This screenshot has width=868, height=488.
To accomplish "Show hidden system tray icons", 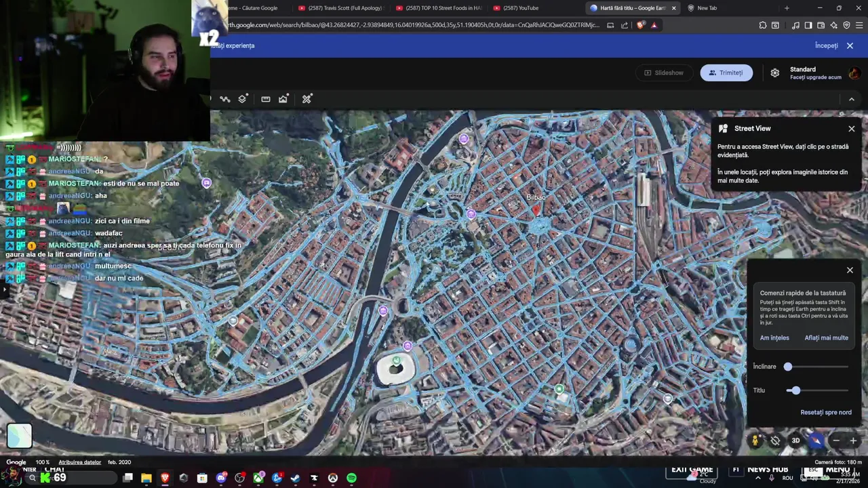I will [x=758, y=478].
